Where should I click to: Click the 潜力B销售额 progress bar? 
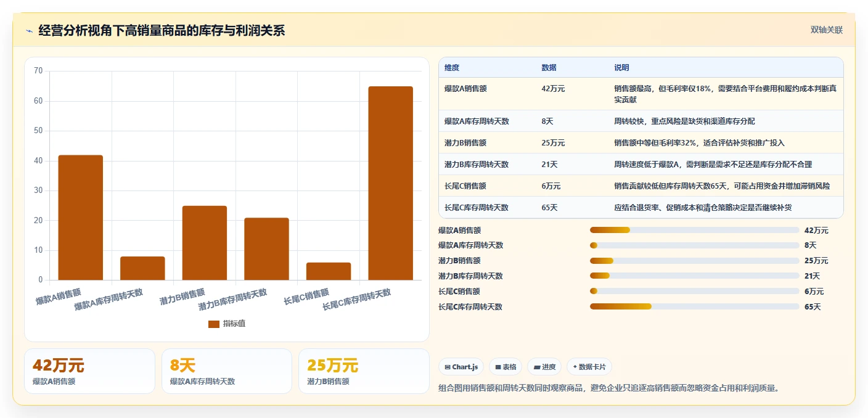tap(694, 261)
